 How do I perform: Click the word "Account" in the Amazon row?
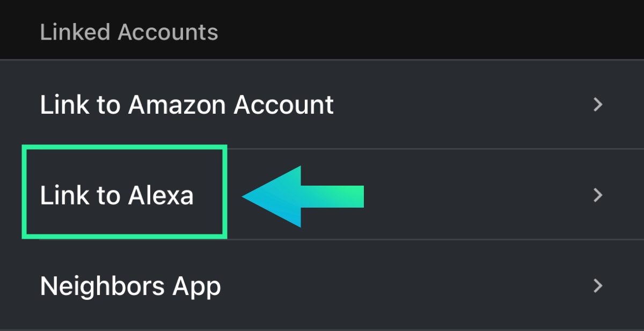[283, 105]
